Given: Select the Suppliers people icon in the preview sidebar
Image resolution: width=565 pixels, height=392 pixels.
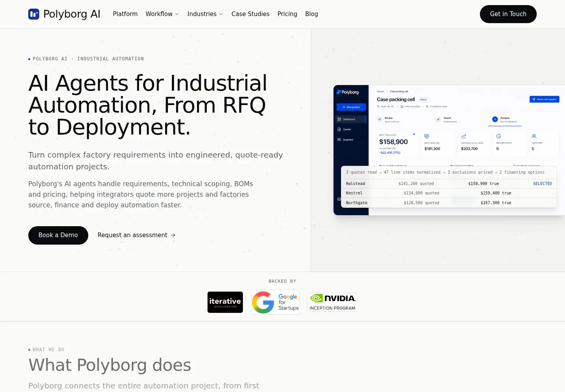Looking at the screenshot, I should pos(339,140).
